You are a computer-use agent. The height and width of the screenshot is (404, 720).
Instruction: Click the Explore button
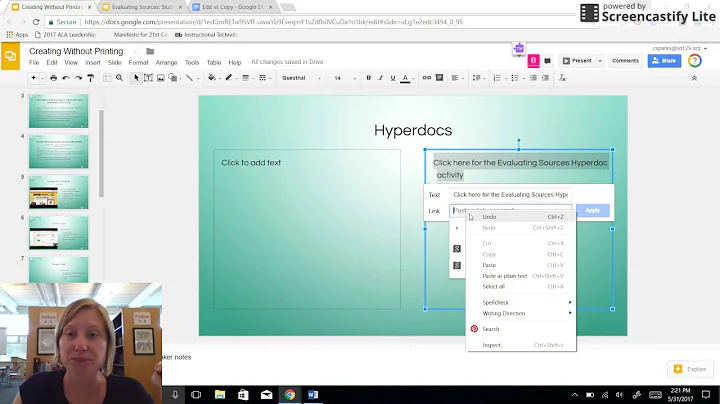[x=691, y=369]
